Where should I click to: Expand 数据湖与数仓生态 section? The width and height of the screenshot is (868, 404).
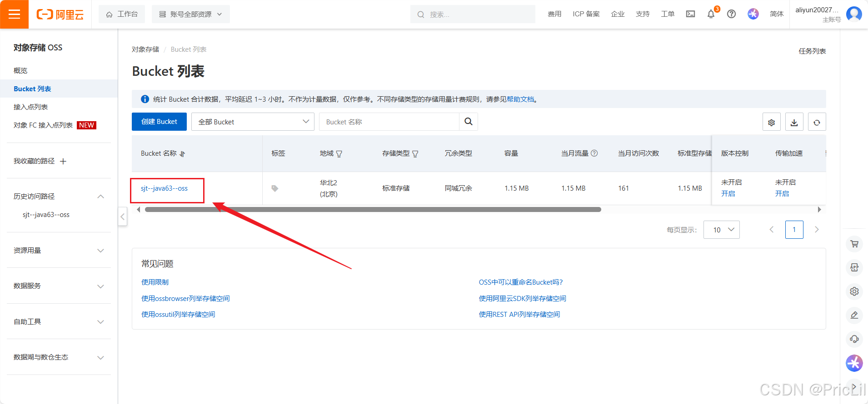coord(101,358)
